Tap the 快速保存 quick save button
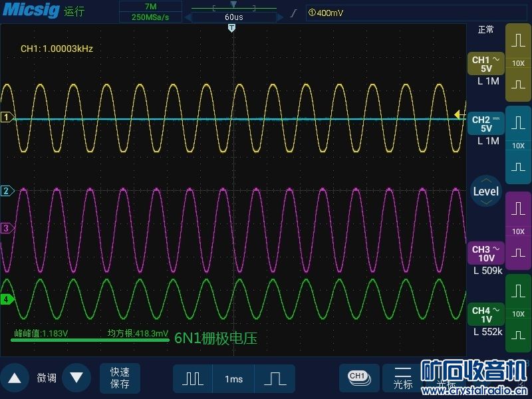Screen dimensions: 532x399 click(x=120, y=378)
